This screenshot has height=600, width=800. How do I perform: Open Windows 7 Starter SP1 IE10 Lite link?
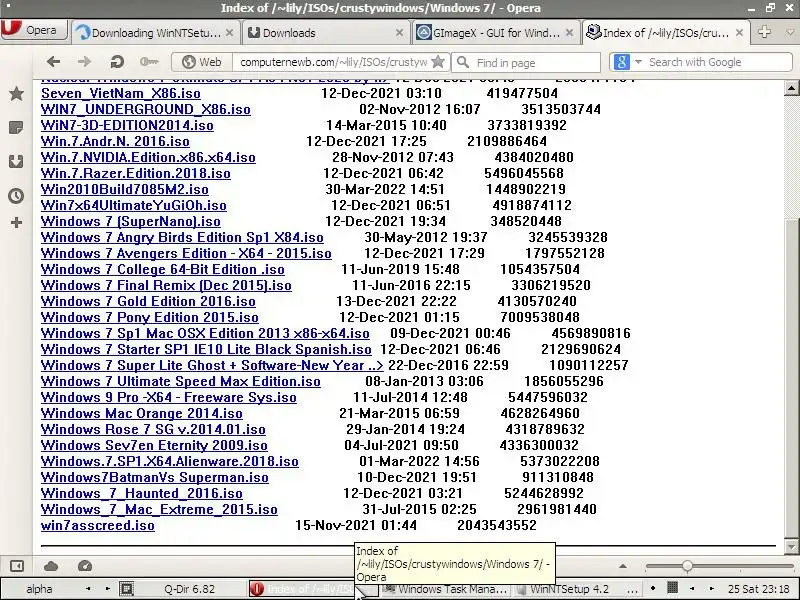tap(206, 349)
